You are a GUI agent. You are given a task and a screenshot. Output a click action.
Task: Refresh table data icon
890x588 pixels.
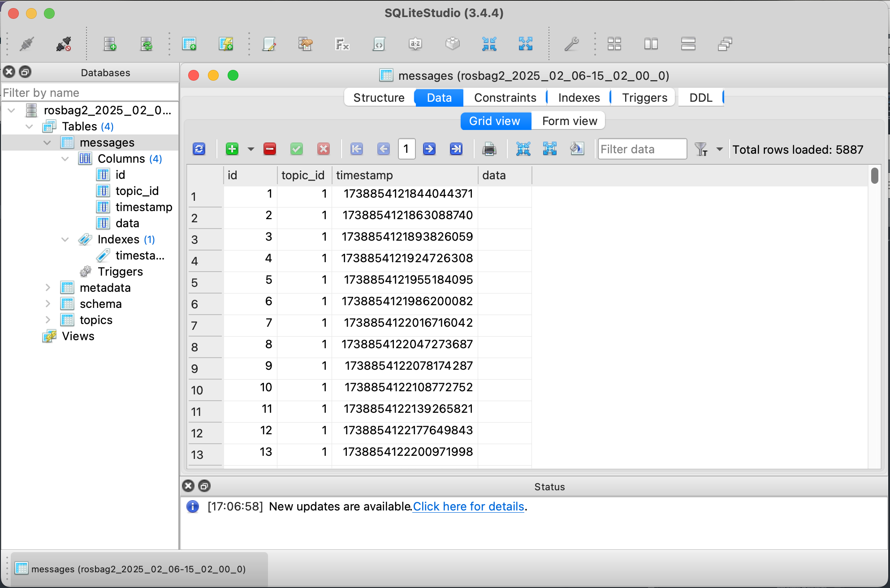coord(199,149)
